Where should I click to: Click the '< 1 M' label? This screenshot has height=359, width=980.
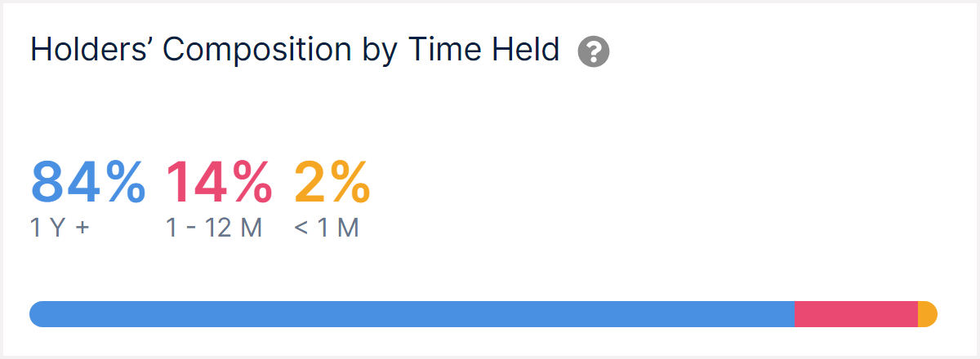pyautogui.click(x=327, y=228)
